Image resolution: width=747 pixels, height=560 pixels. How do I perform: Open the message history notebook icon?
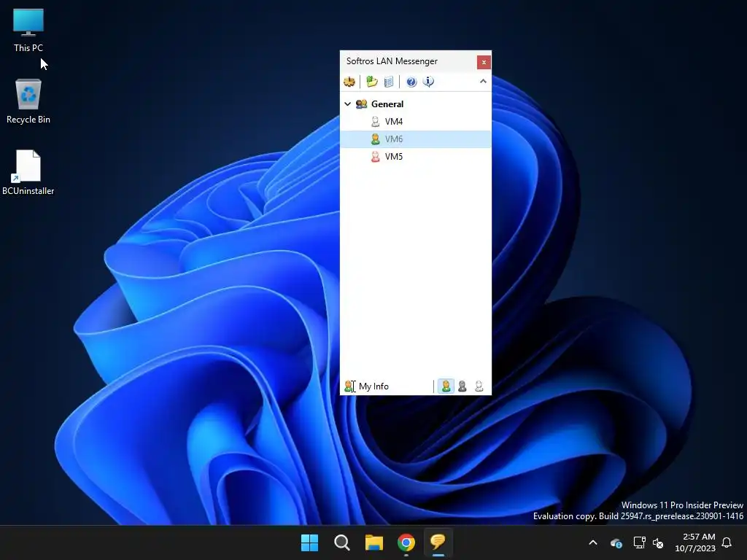pyautogui.click(x=389, y=82)
